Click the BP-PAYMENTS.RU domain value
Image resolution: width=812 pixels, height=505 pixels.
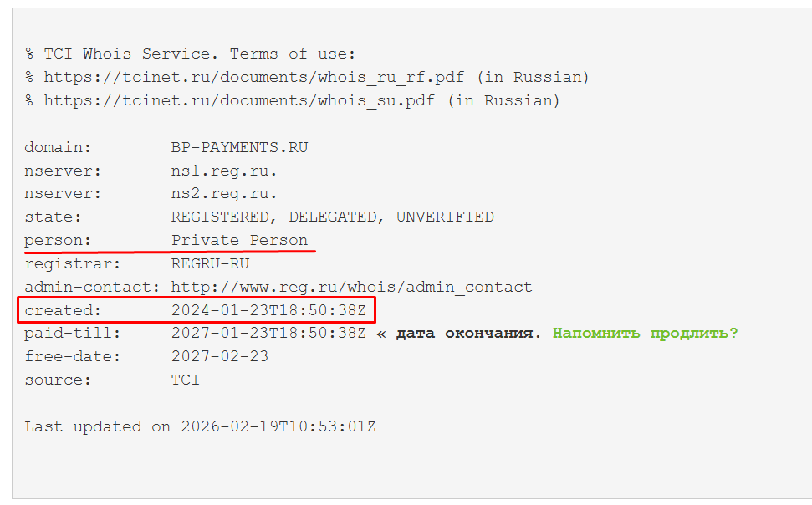(239, 147)
